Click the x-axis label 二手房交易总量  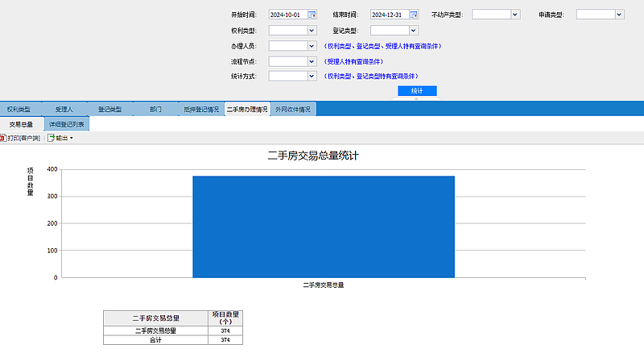pyautogui.click(x=324, y=284)
